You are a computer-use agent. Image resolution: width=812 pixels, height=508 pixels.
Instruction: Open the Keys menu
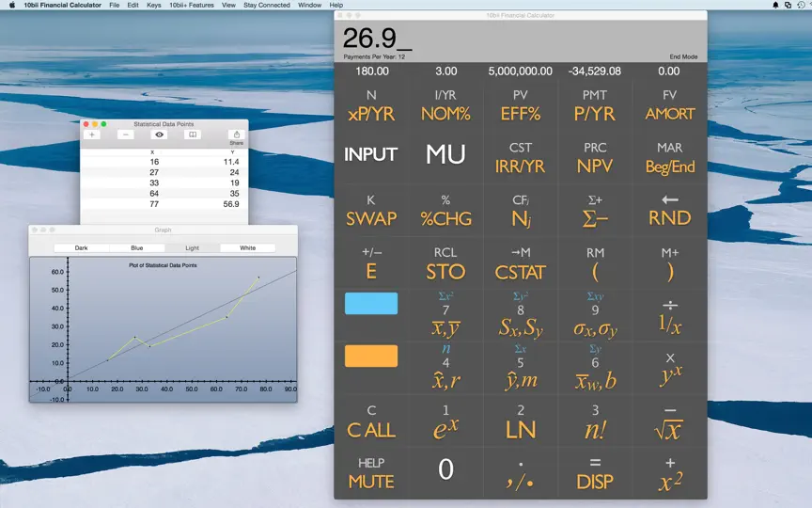pos(154,5)
